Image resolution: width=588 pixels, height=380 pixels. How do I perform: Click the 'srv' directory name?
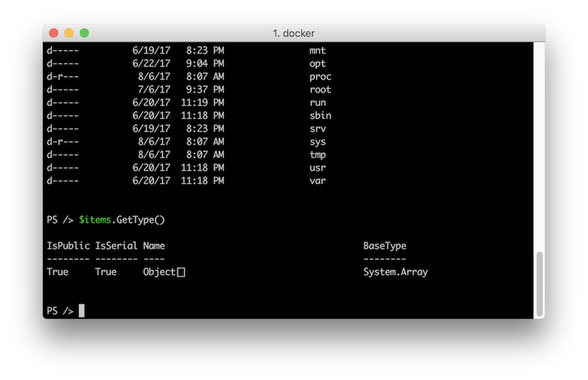coord(317,129)
